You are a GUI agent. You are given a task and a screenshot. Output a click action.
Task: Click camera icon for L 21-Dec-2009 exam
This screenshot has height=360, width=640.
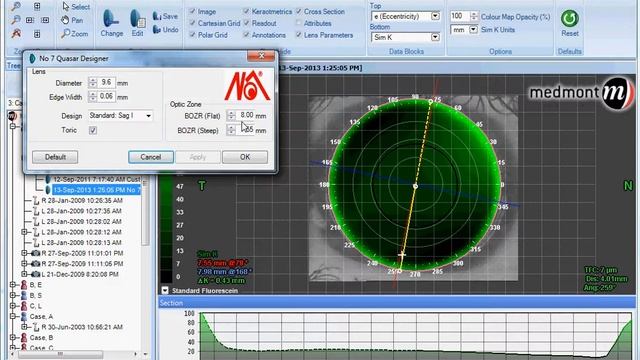tap(36, 274)
